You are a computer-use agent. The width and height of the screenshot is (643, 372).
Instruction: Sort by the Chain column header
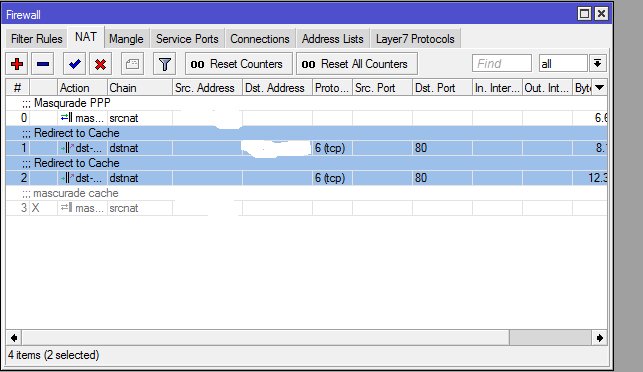[x=139, y=88]
